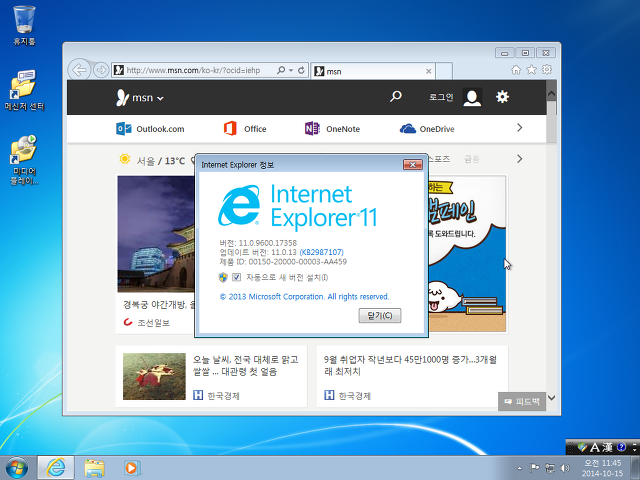Viewport: 640px width, 480px height.
Task: Click the 피드백 feedback button
Action: pos(522,402)
